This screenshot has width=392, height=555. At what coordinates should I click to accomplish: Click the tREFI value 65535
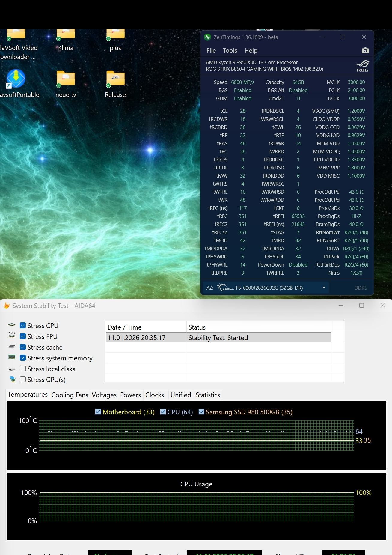[x=298, y=216]
